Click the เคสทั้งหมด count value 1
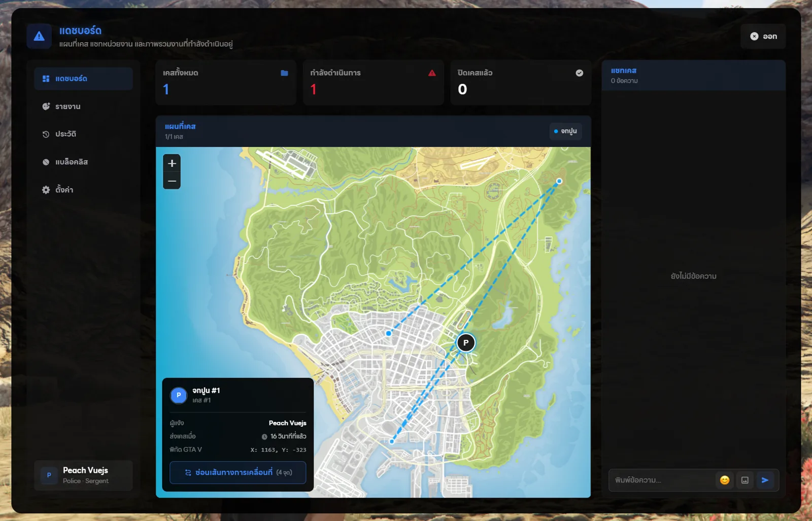Screen dimensions: 812x521 [166, 89]
